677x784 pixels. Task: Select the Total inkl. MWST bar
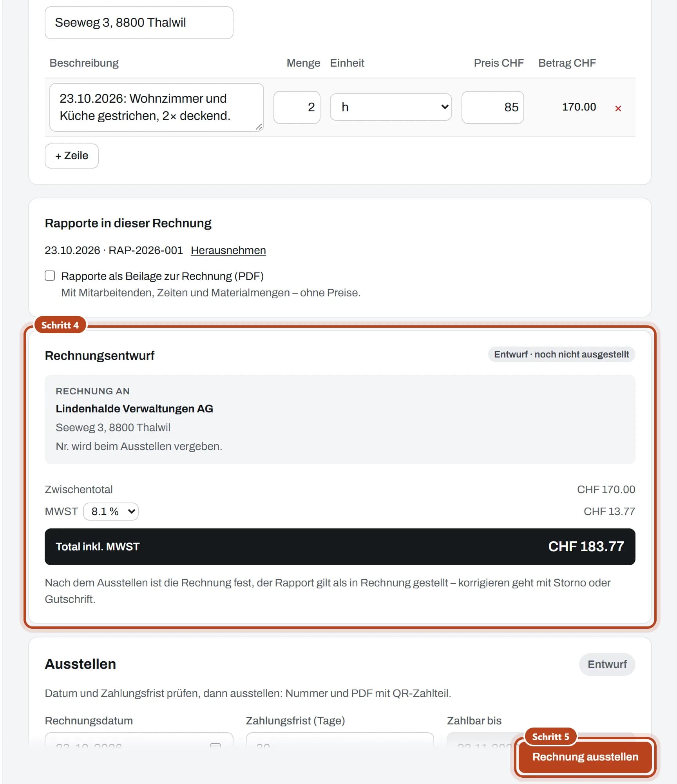pyautogui.click(x=340, y=546)
